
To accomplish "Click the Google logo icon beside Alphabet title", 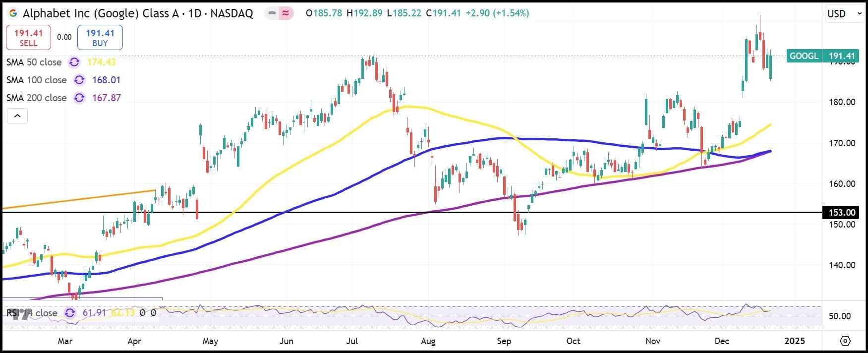I will pyautogui.click(x=13, y=13).
